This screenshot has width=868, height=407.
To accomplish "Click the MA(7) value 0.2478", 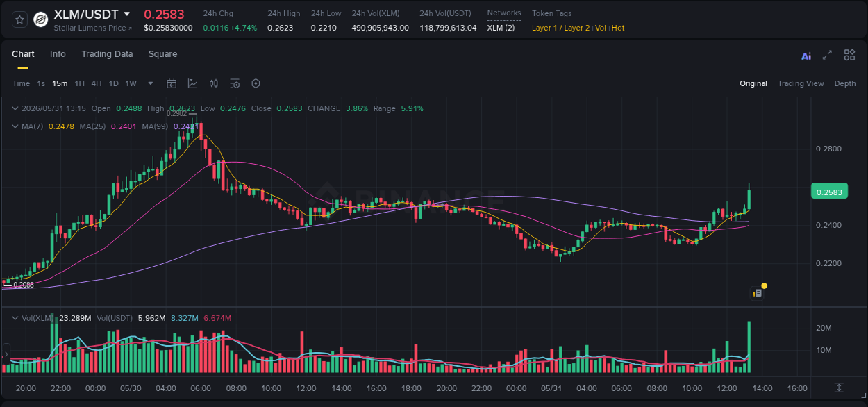I will (60, 126).
